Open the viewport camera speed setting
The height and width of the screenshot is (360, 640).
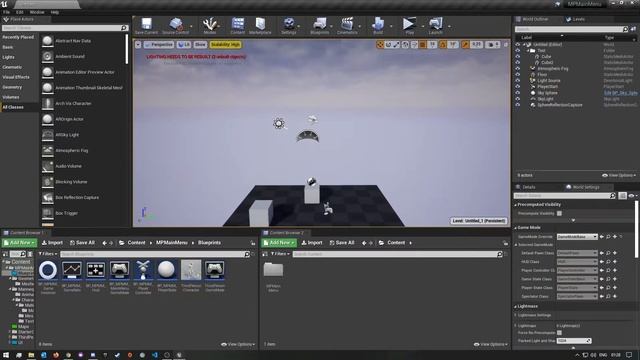tap(493, 44)
